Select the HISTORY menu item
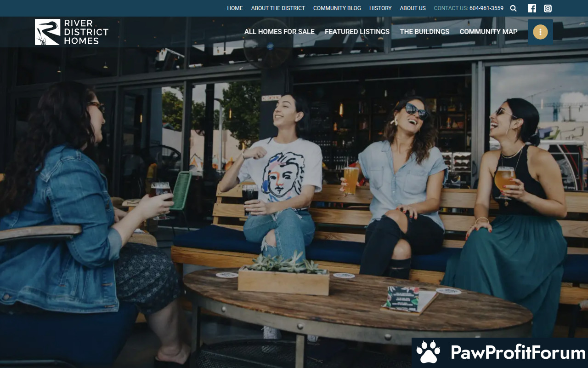 pos(380,8)
